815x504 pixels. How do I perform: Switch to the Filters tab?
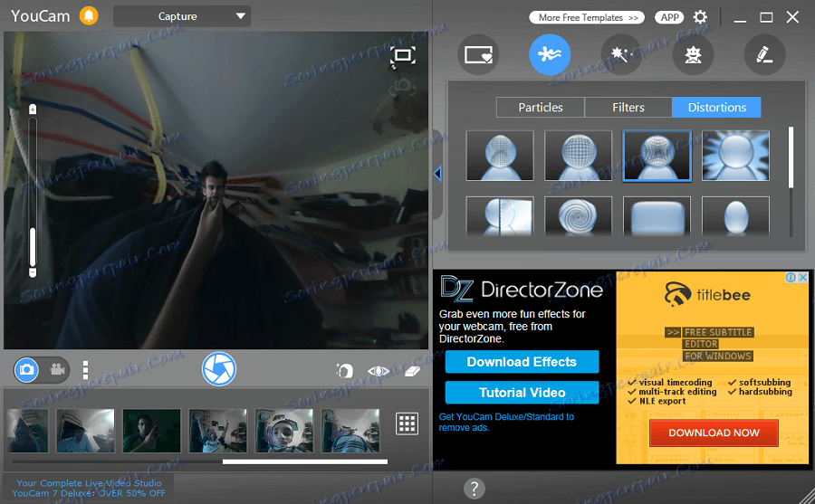(628, 107)
